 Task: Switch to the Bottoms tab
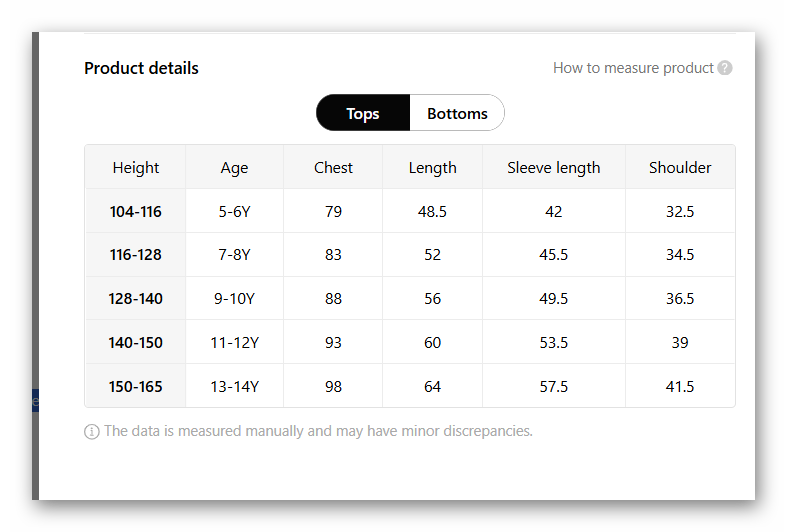coord(457,113)
